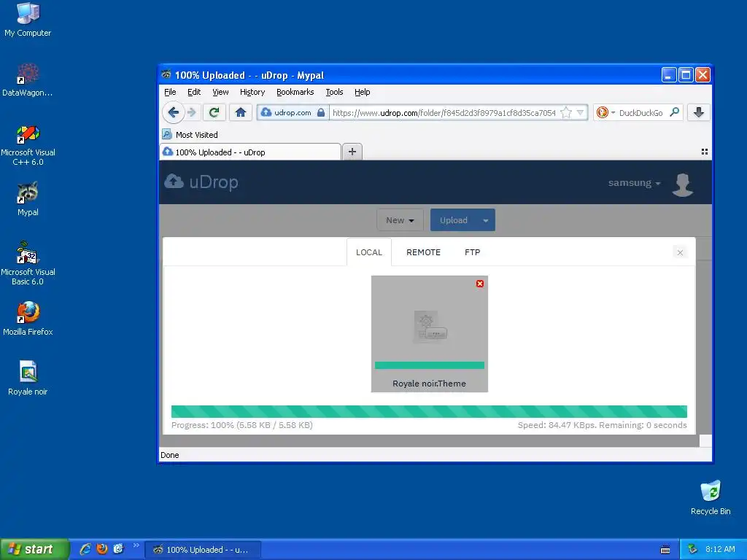
Task: Switch to the FTP upload tab
Action: (x=473, y=252)
